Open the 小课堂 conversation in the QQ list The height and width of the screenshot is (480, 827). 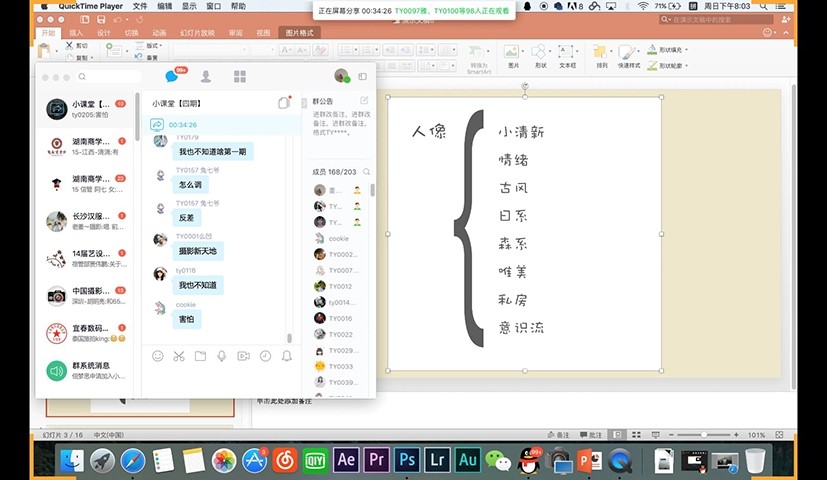tap(86, 109)
